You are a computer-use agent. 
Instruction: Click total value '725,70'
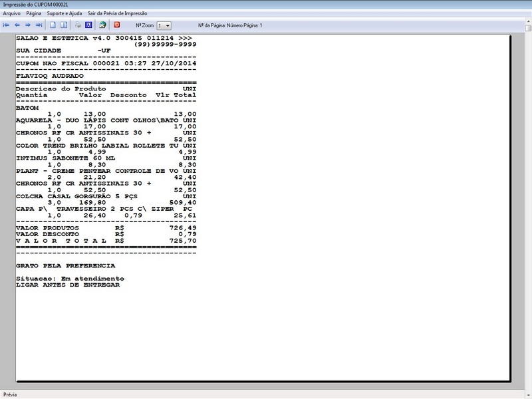[183, 241]
